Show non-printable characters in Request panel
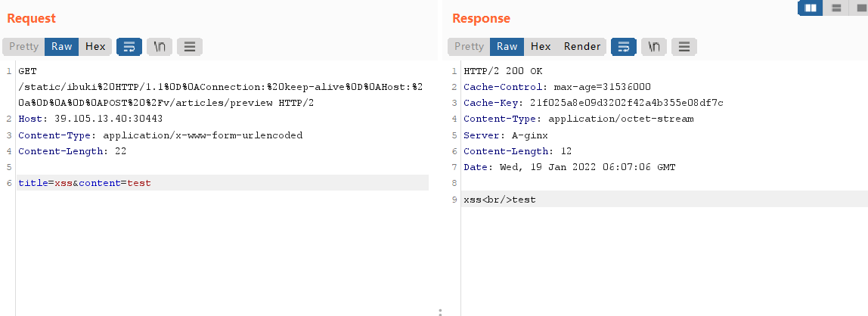The width and height of the screenshot is (868, 316). tap(159, 47)
